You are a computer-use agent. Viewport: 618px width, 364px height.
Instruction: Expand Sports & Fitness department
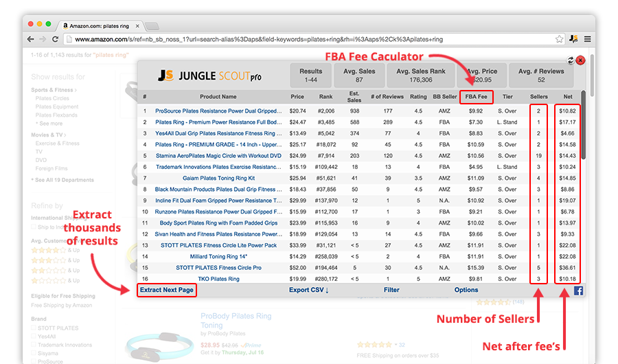pyautogui.click(x=54, y=90)
